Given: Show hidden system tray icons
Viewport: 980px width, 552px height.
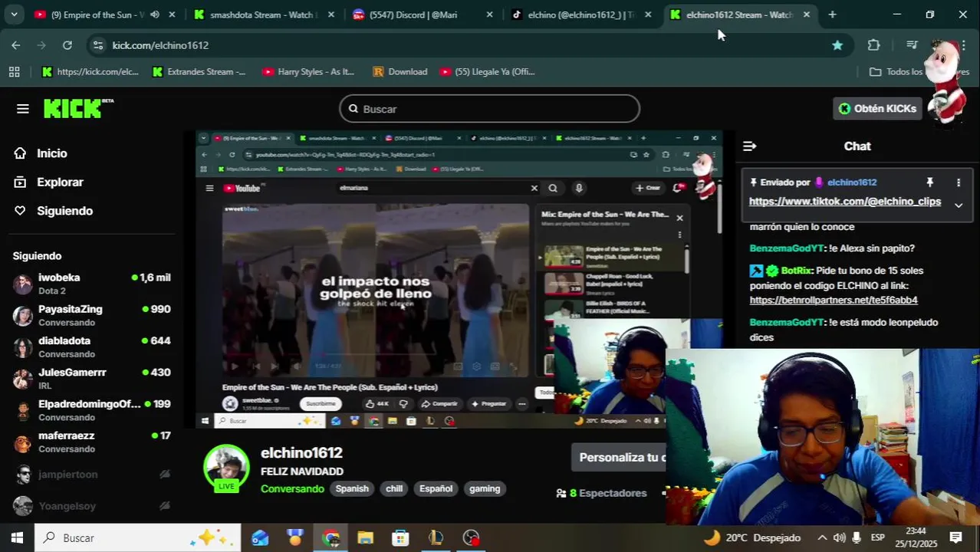Looking at the screenshot, I should tap(822, 538).
